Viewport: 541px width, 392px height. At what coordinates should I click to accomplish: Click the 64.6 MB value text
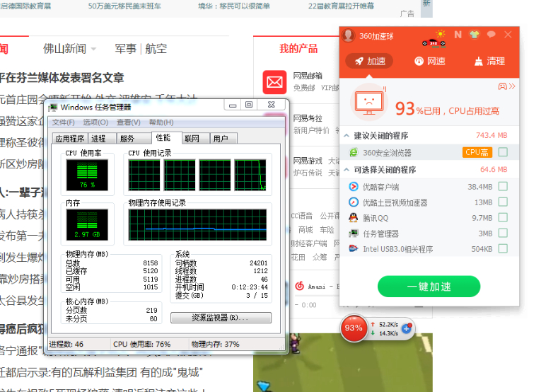(494, 169)
